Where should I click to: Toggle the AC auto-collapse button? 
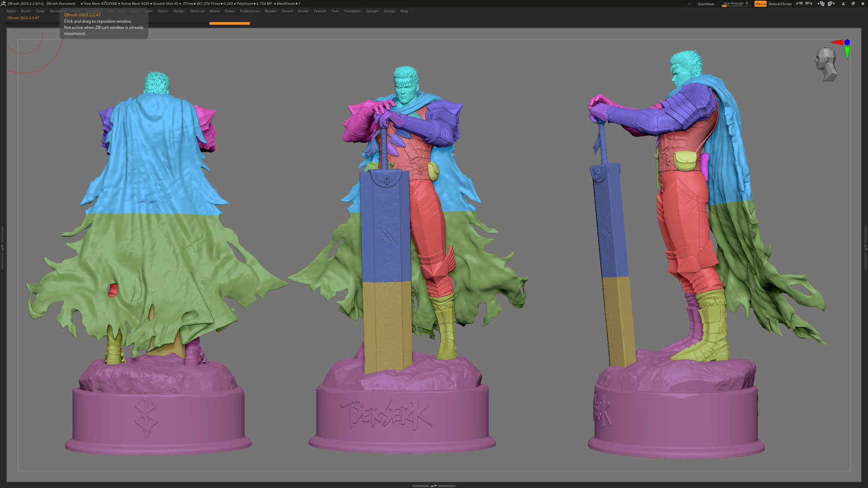[689, 4]
